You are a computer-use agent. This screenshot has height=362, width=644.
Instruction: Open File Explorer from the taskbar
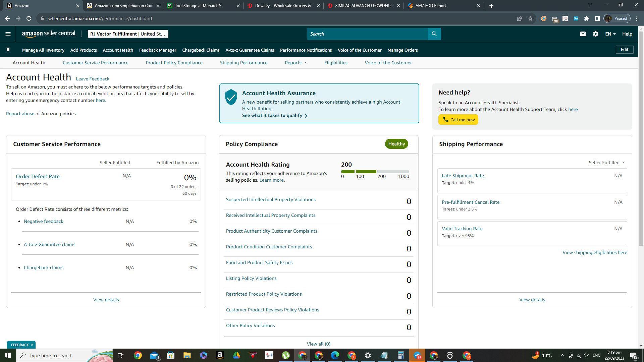(187, 355)
